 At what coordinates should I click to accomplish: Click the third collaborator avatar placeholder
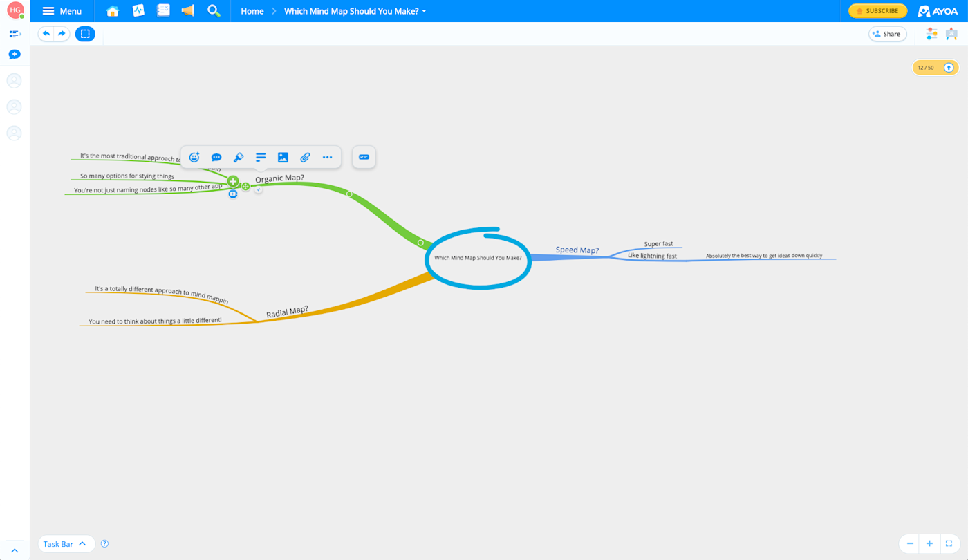tap(14, 133)
